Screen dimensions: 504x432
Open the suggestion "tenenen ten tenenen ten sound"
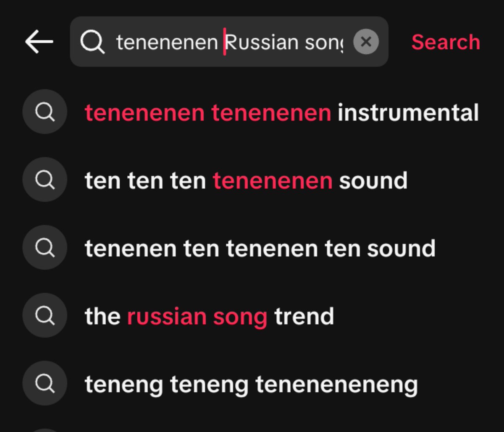tap(252, 249)
